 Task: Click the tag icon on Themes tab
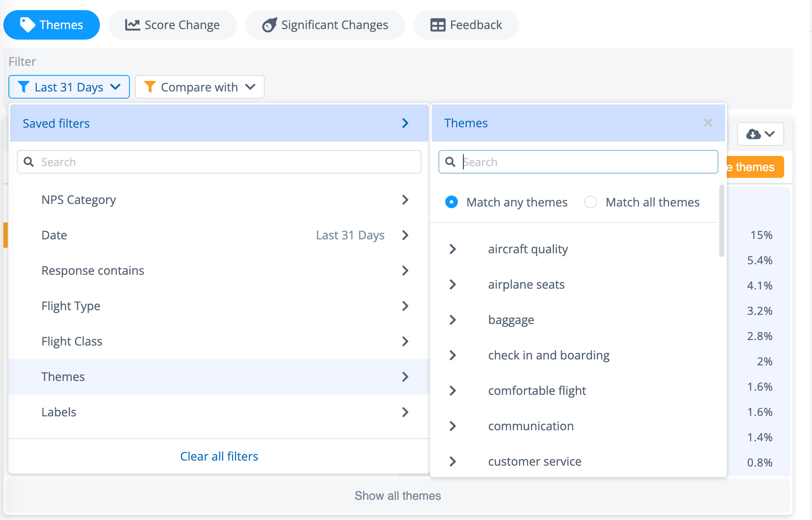coord(27,25)
